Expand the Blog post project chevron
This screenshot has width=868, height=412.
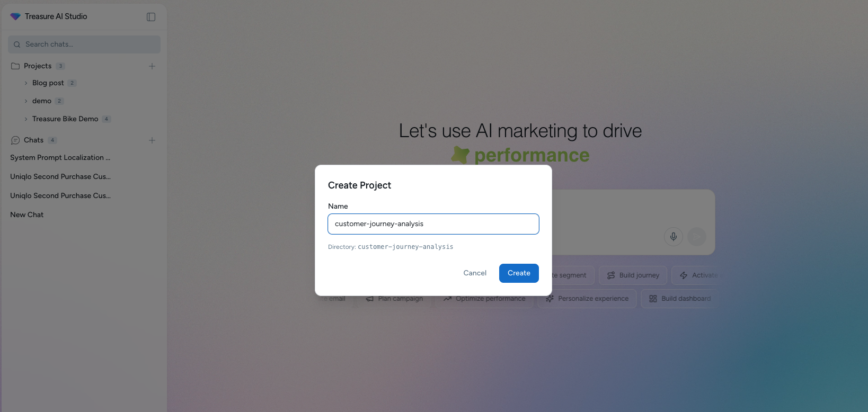point(26,83)
